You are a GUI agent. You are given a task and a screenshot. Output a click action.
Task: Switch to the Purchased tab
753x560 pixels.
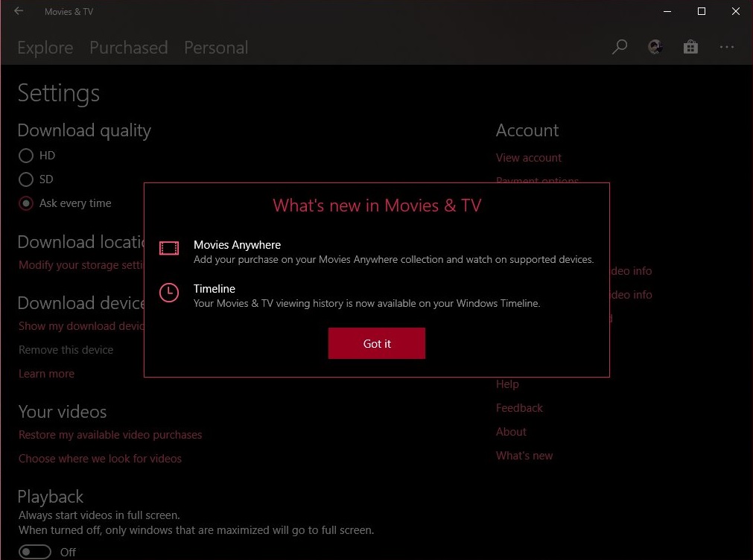[129, 48]
